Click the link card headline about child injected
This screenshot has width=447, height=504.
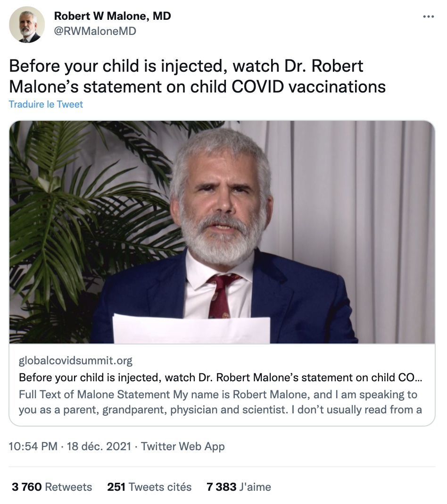[220, 378]
